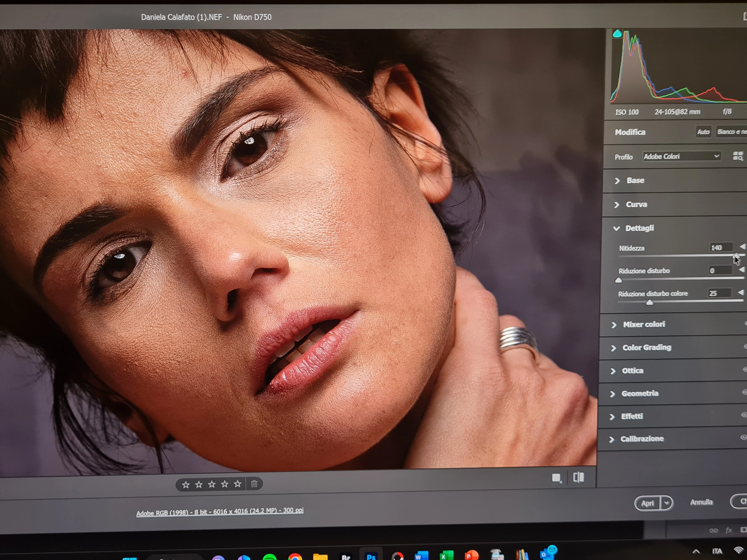Toggle visibility eye for Effetti panel
The image size is (747, 560).
tap(744, 414)
